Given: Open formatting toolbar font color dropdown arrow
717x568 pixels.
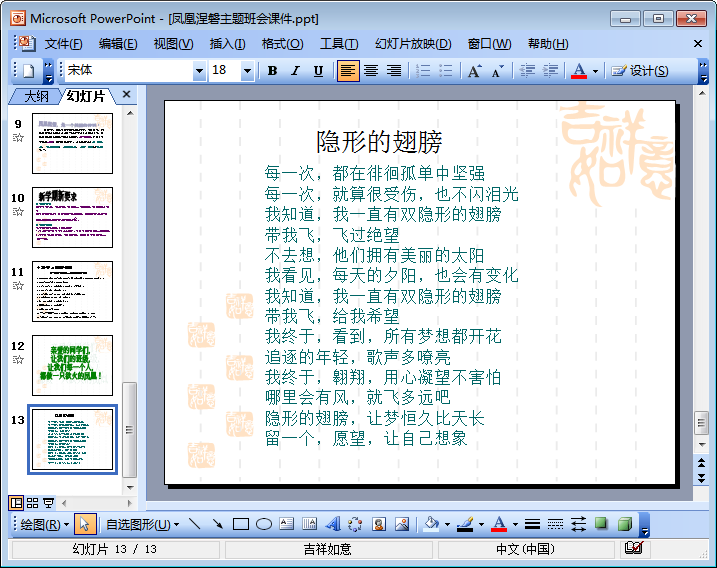Looking at the screenshot, I should click(x=595, y=71).
